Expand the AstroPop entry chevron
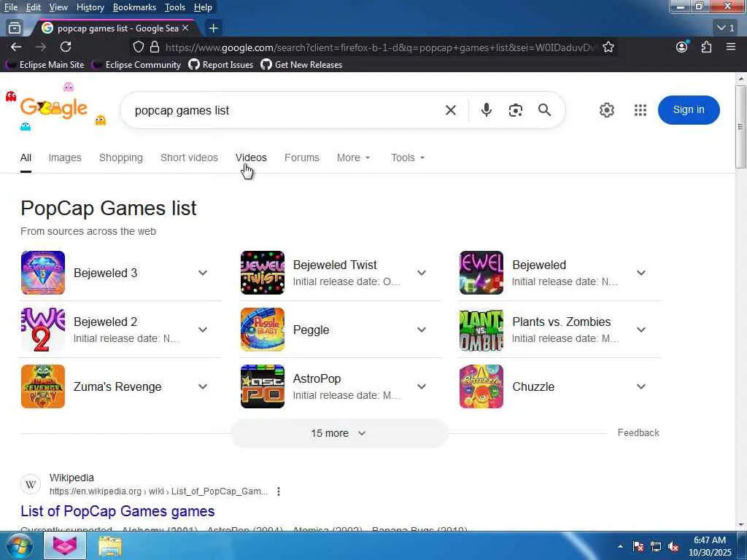Screen dimensions: 747x560 click(422, 386)
